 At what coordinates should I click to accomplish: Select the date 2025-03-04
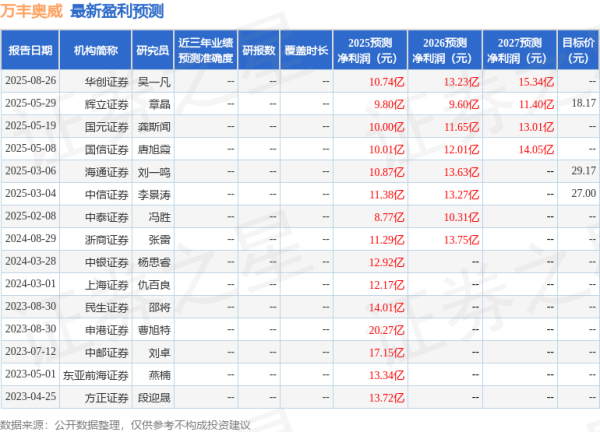(31, 194)
